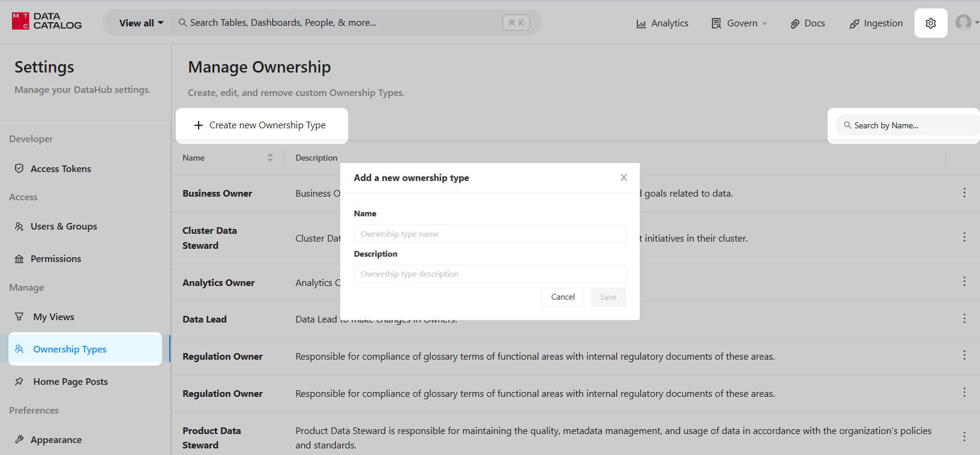Click the user profile avatar
Viewport: 980px width, 455px height.
pyautogui.click(x=963, y=23)
